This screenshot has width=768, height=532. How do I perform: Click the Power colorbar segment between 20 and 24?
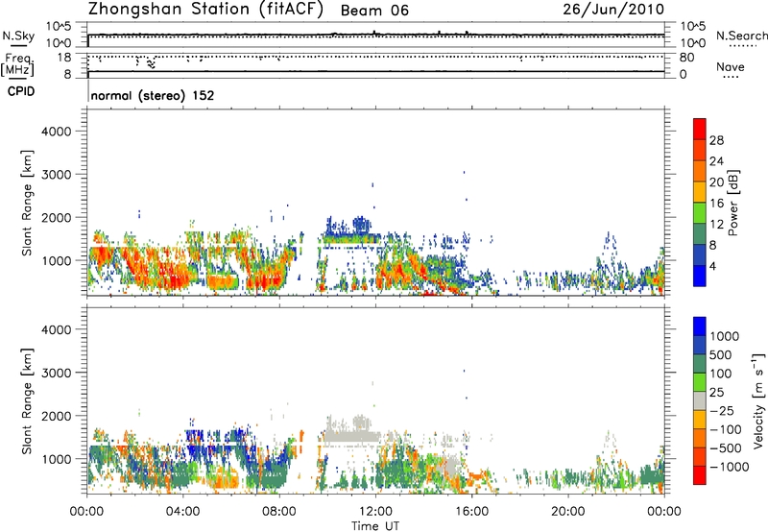[x=700, y=171]
